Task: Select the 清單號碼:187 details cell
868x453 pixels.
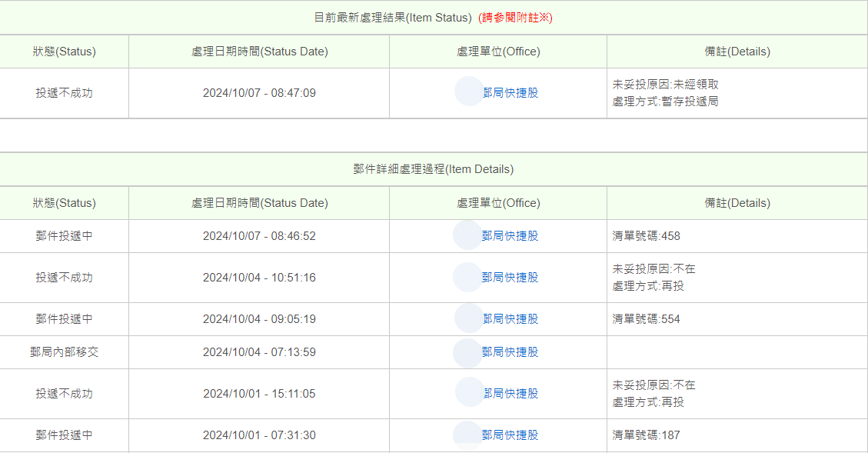Action: [737, 435]
